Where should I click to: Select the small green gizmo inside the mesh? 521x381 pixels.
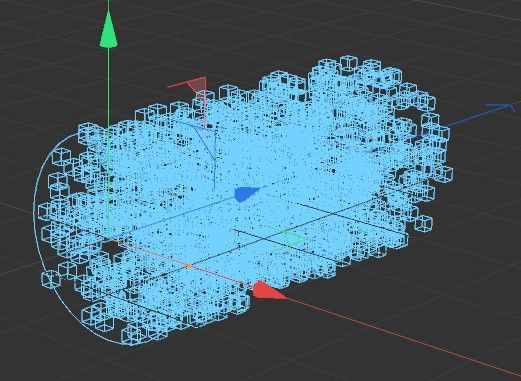point(288,239)
